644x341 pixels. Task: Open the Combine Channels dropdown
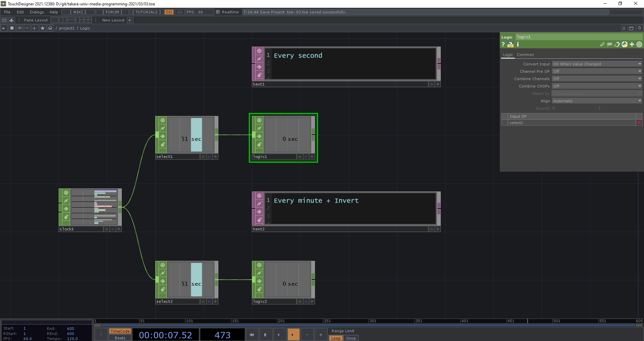[x=597, y=79]
